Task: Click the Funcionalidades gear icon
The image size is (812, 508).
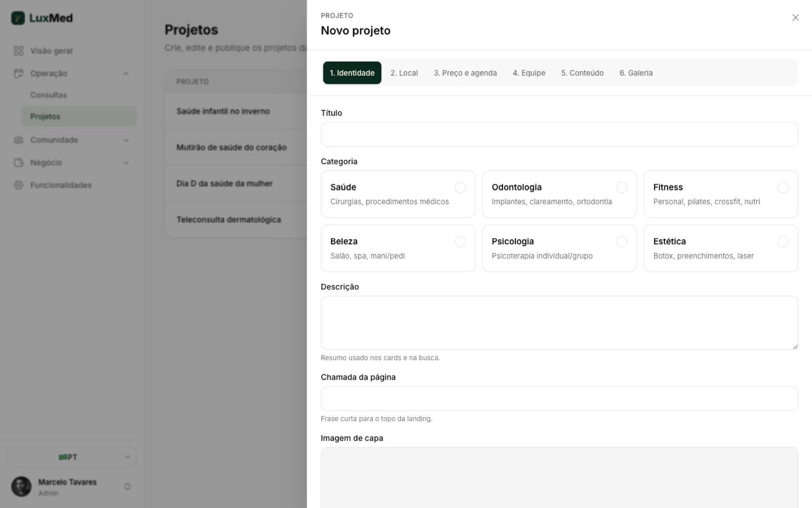Action: [x=19, y=185]
